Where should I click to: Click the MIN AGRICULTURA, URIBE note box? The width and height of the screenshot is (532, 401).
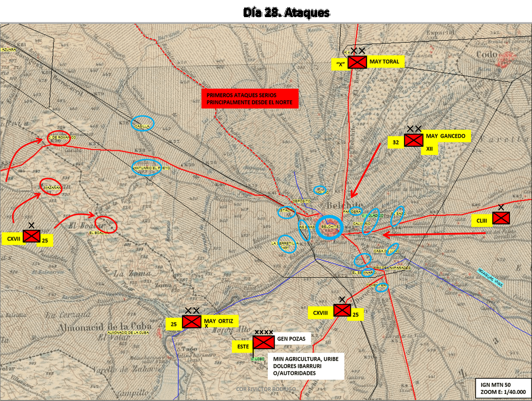306,366
